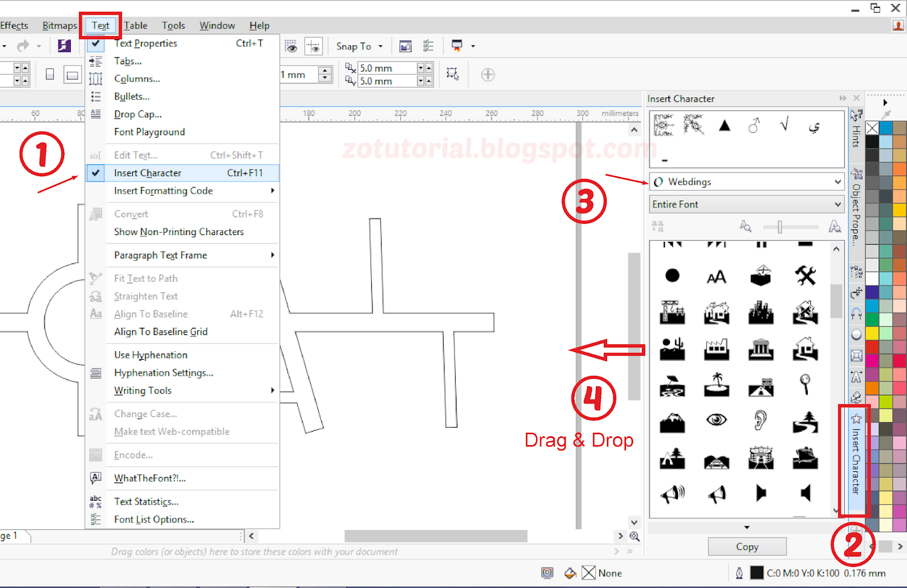Choose the magnifying pin glyph
The width and height of the screenshot is (907, 588).
pos(805,384)
